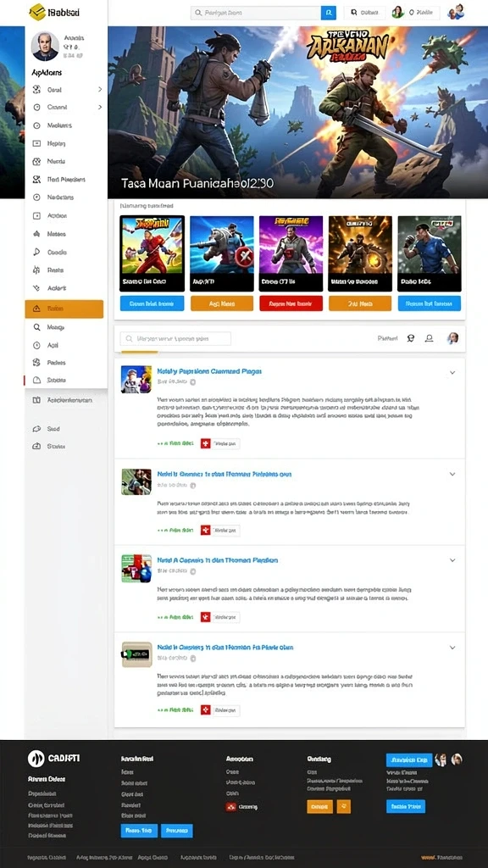The image size is (488, 868).
Task: Open the first game thumbnail in featured row
Action: pos(152,253)
